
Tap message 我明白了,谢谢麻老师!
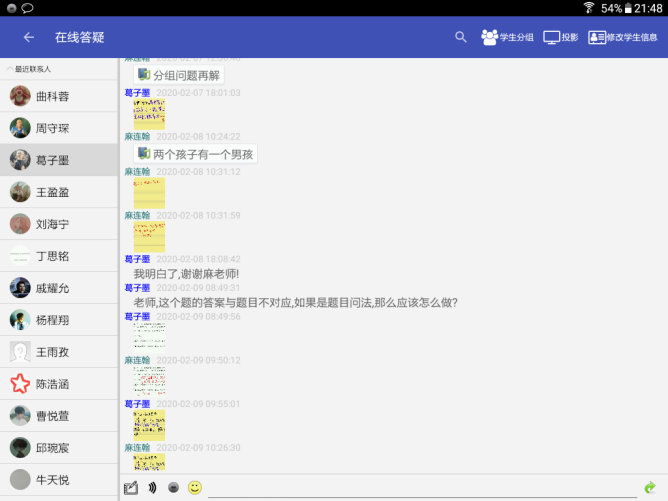[x=187, y=274]
